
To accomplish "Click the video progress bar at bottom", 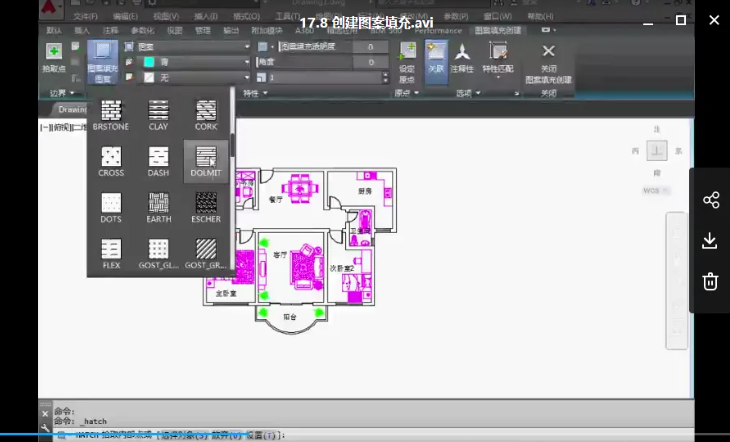I will click(365, 434).
